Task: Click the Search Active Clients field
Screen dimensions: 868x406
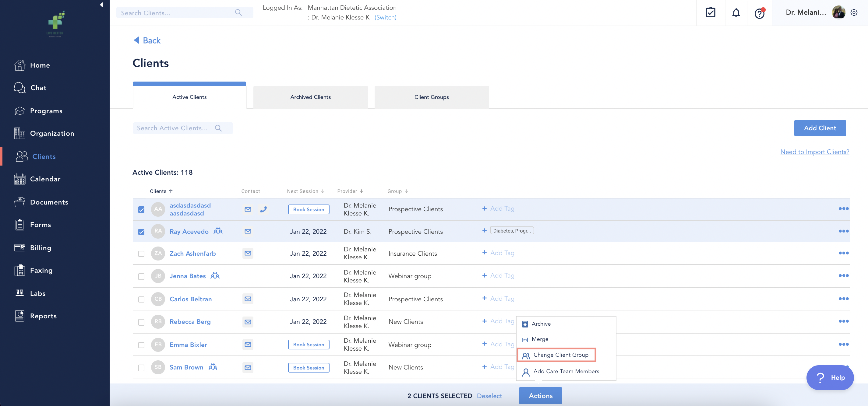Action: click(x=172, y=128)
